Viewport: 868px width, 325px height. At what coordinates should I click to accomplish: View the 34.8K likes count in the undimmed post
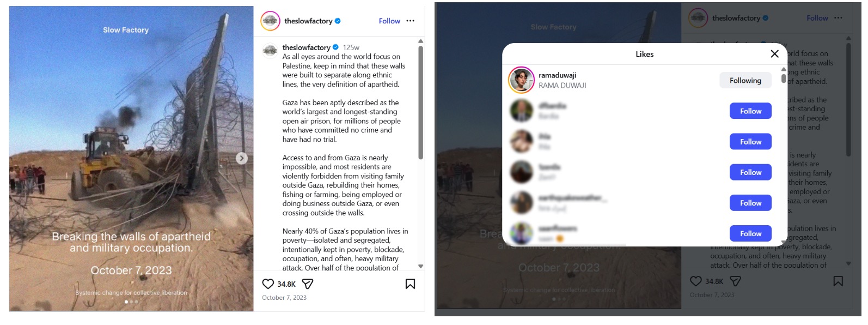286,284
